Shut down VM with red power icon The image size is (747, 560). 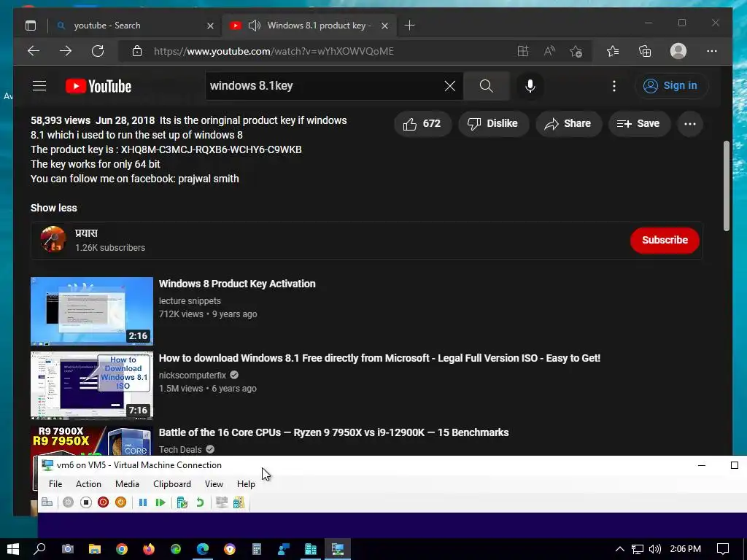click(x=103, y=502)
